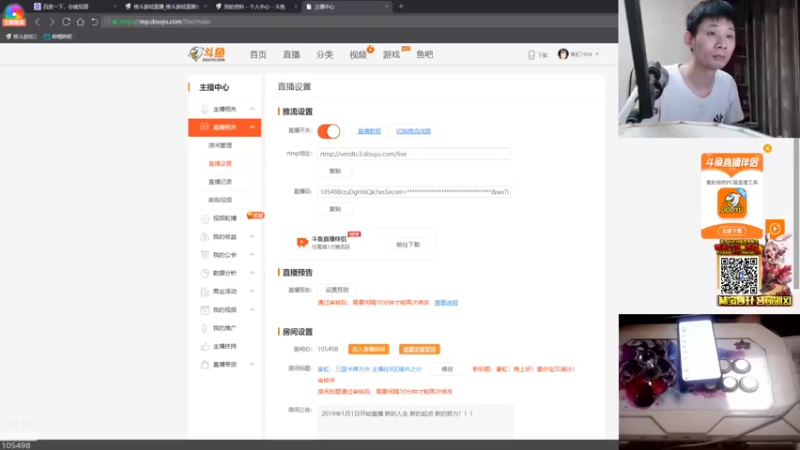The height and width of the screenshot is (450, 800).
Task: Click 复制 below the rtmp address
Action: (335, 171)
